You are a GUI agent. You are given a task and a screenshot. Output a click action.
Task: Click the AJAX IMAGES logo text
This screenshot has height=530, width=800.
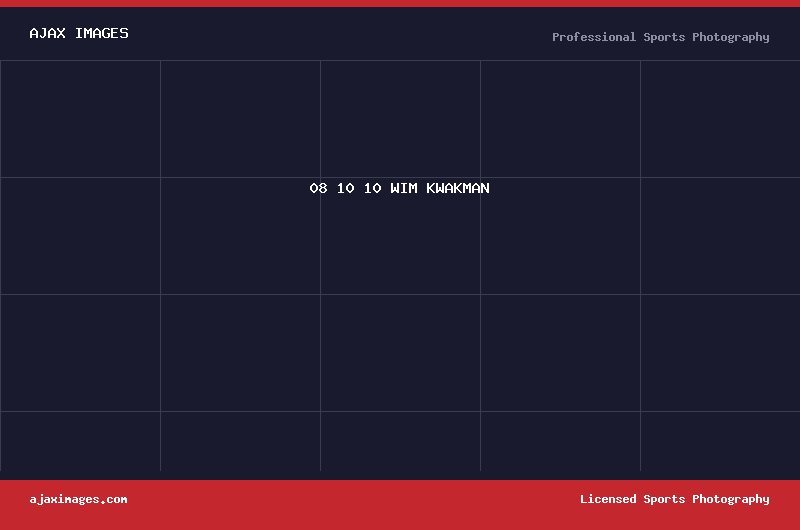coord(79,34)
